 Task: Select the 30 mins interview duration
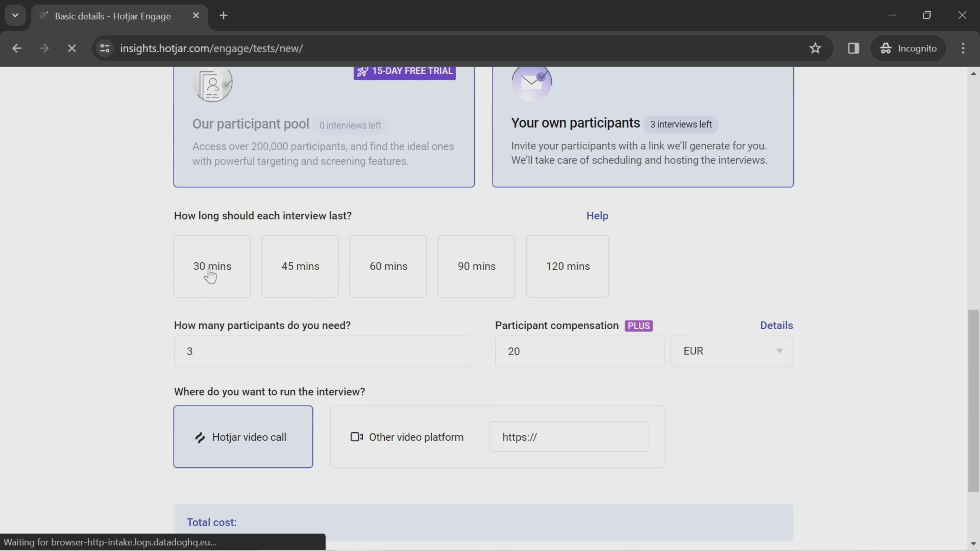[x=212, y=266]
